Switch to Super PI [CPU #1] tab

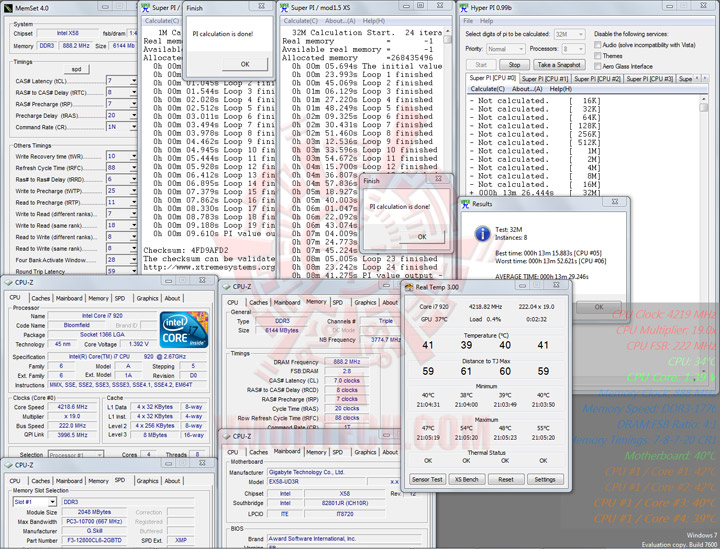pos(545,79)
